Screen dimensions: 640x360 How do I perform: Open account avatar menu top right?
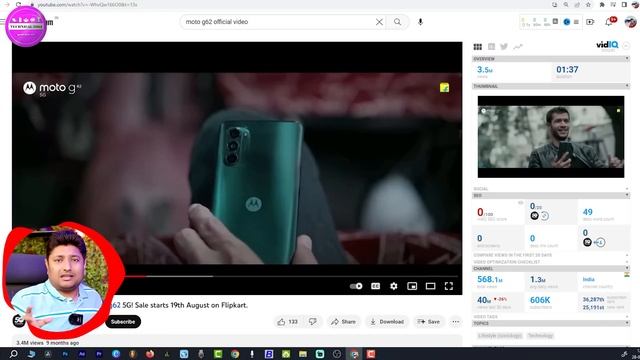tap(631, 22)
